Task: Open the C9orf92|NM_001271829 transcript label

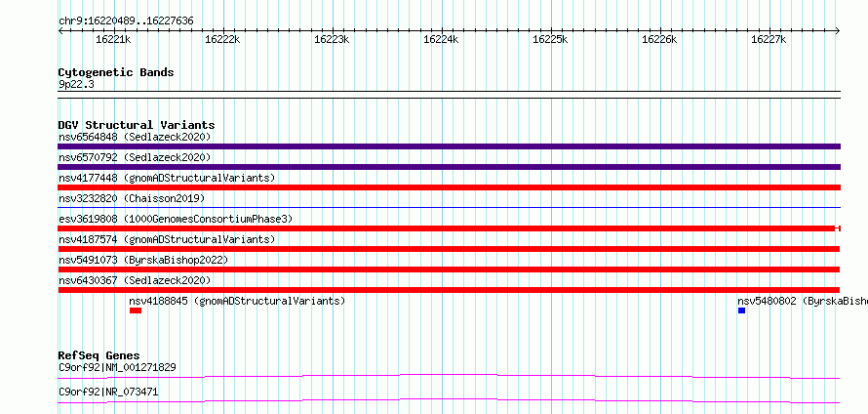Action: 117,367
